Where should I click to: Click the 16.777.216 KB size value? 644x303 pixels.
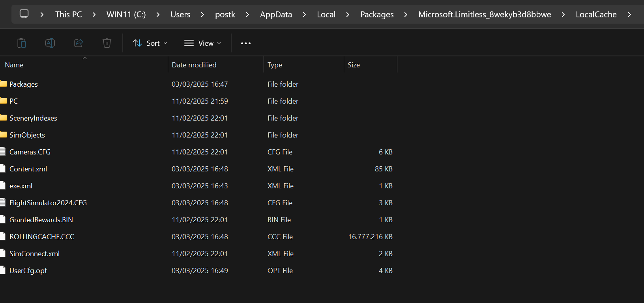[370, 237]
